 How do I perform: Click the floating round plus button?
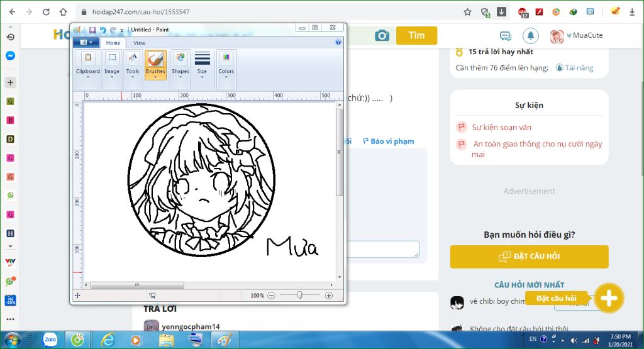[609, 298]
